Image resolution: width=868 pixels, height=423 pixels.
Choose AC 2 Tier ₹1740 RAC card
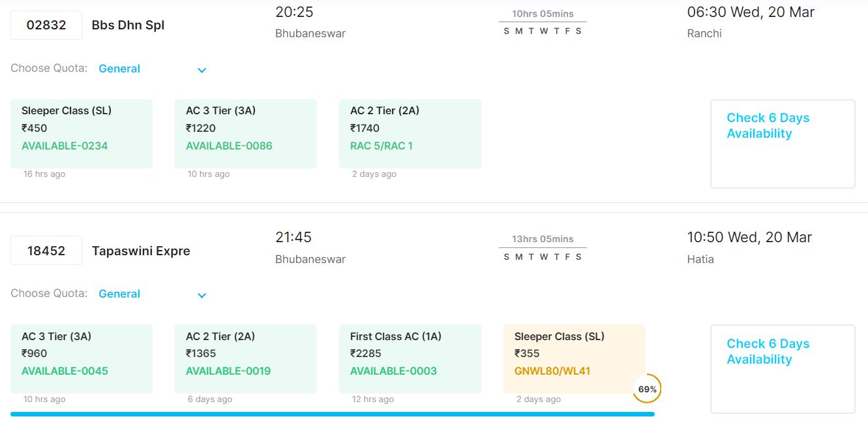click(410, 133)
